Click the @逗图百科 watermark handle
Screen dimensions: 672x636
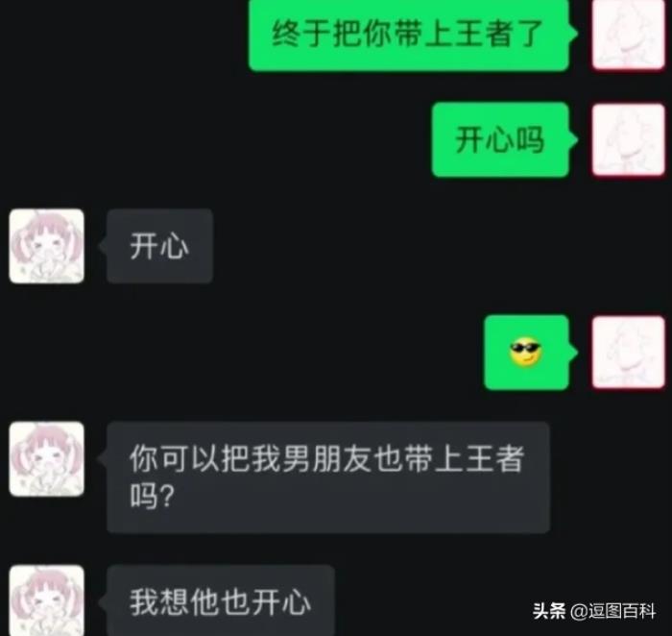tap(612, 611)
